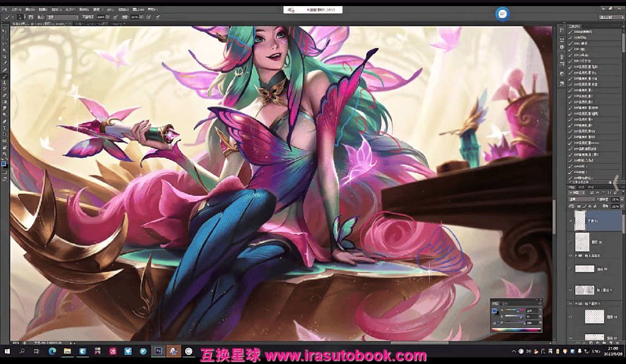Select the Rectangular Marquee tool
This screenshot has width=626, height=364.
pyautogui.click(x=4, y=37)
